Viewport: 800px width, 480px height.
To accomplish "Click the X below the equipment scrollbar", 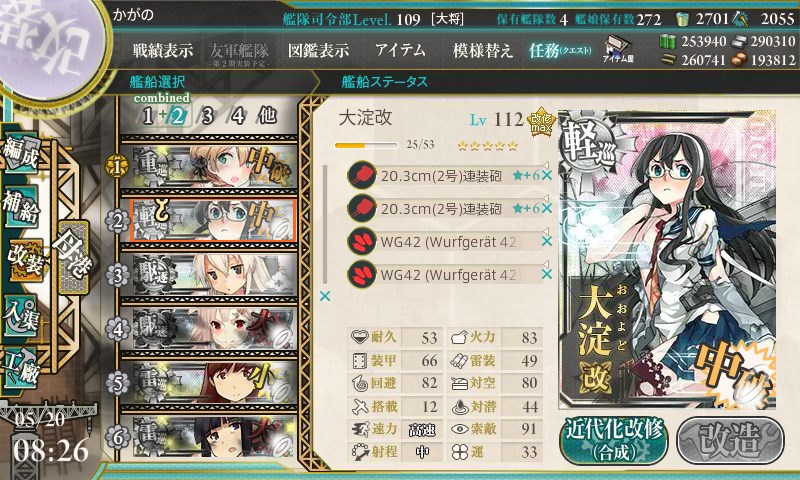I will point(324,296).
